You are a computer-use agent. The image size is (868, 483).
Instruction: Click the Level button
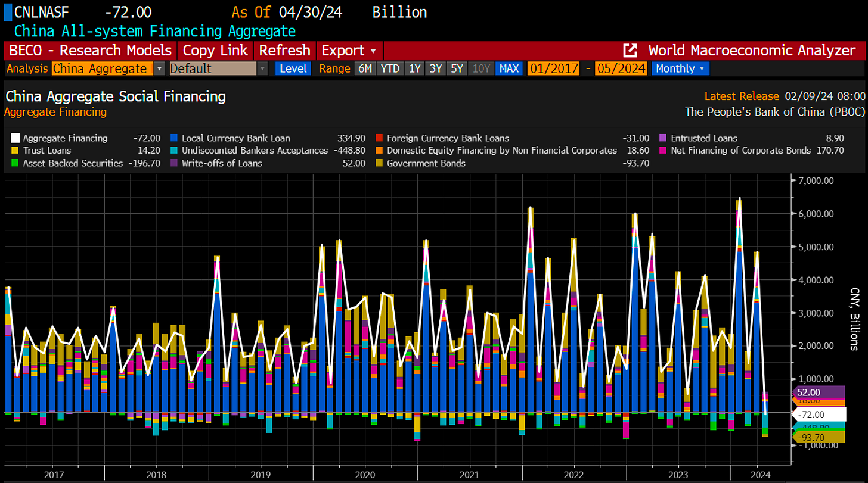(293, 69)
